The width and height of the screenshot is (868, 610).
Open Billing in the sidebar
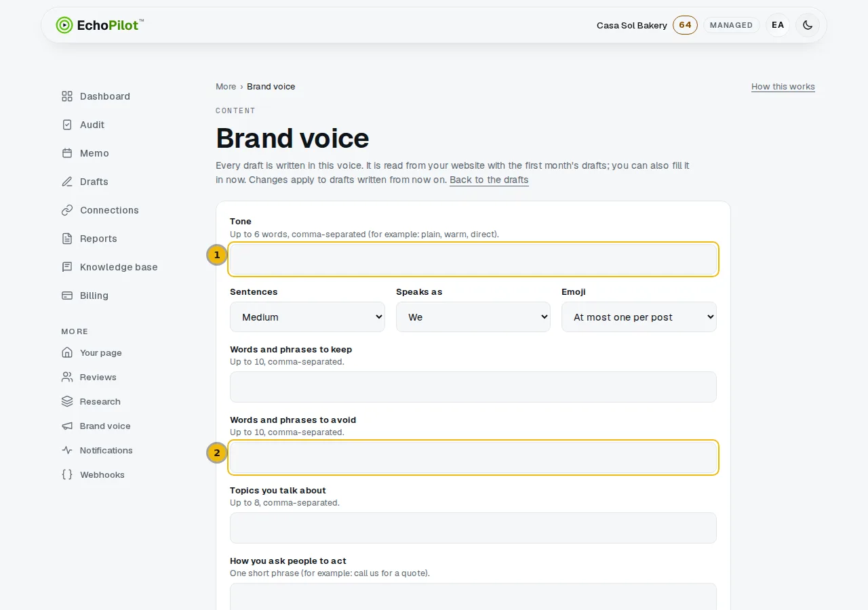pyautogui.click(x=94, y=296)
